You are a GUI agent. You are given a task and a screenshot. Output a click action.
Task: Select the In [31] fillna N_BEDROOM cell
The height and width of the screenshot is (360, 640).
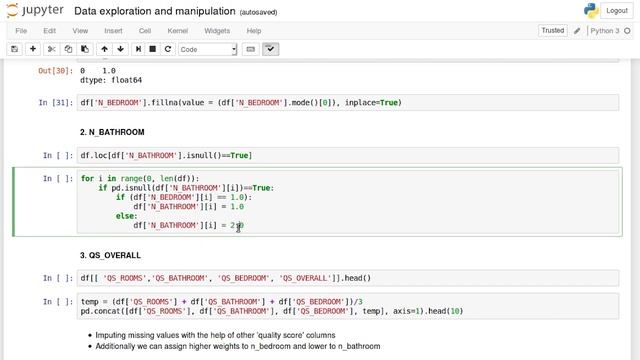(348, 102)
